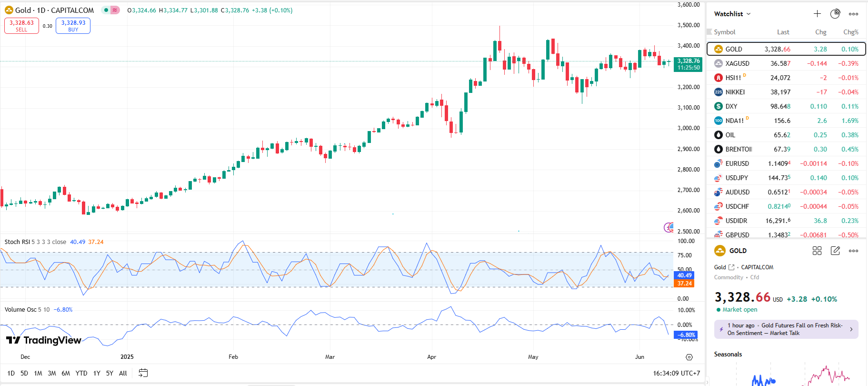Image resolution: width=868 pixels, height=386 pixels.
Task: Click the external link icon next to Gold
Action: point(731,267)
